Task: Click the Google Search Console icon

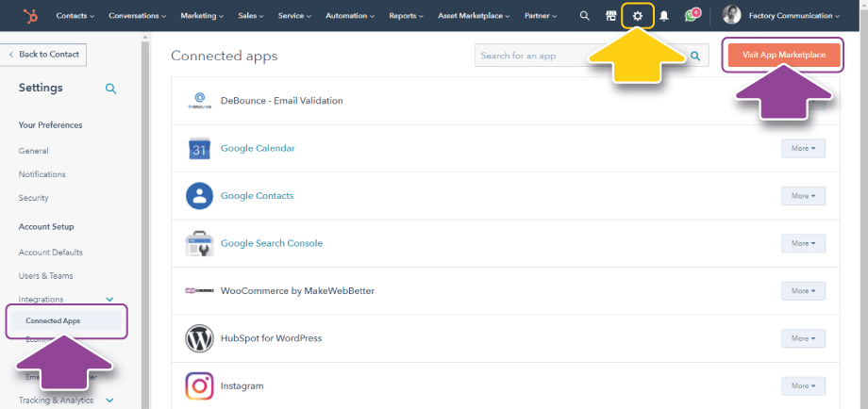Action: 199,243
